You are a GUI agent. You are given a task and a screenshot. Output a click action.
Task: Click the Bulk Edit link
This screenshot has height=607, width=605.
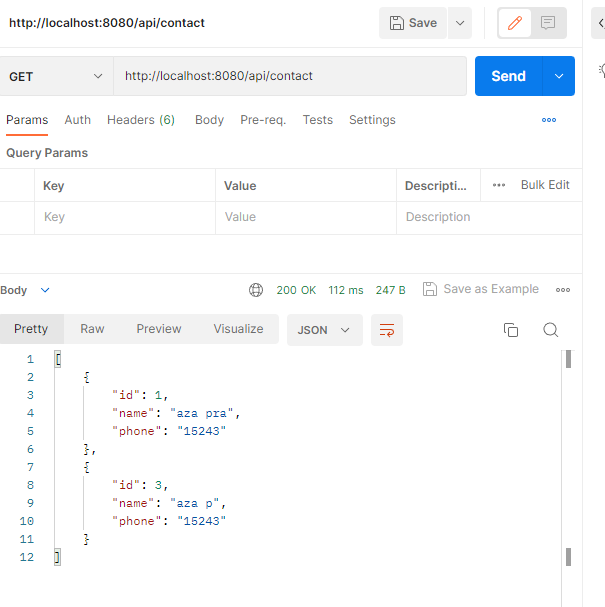click(545, 185)
